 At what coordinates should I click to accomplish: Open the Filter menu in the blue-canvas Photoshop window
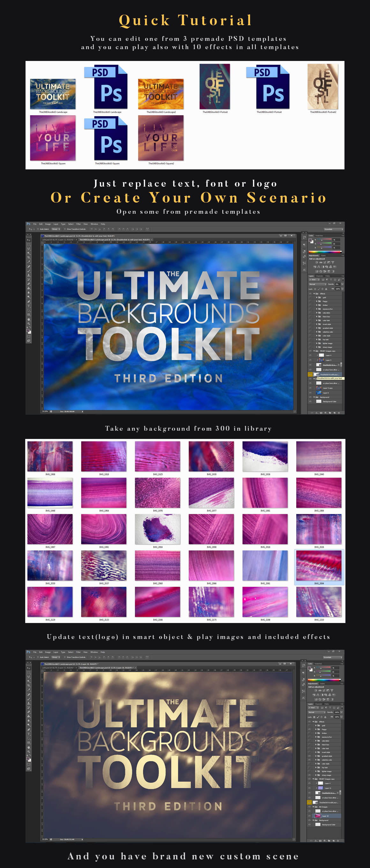[78, 224]
